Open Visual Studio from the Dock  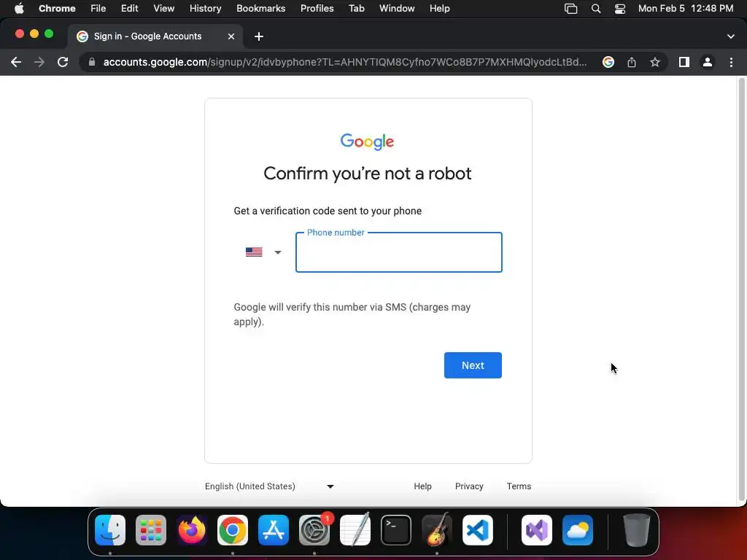(x=537, y=530)
